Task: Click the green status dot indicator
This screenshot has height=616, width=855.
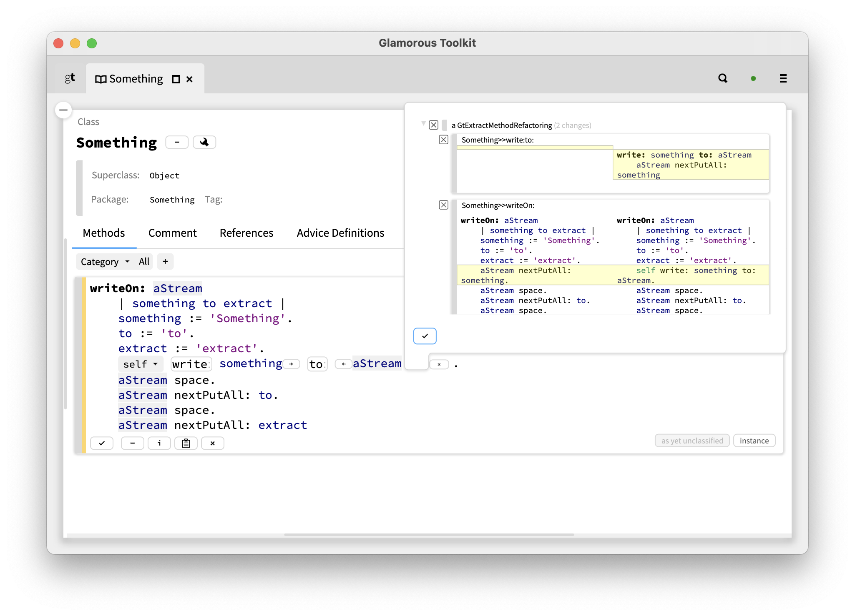Action: tap(753, 78)
